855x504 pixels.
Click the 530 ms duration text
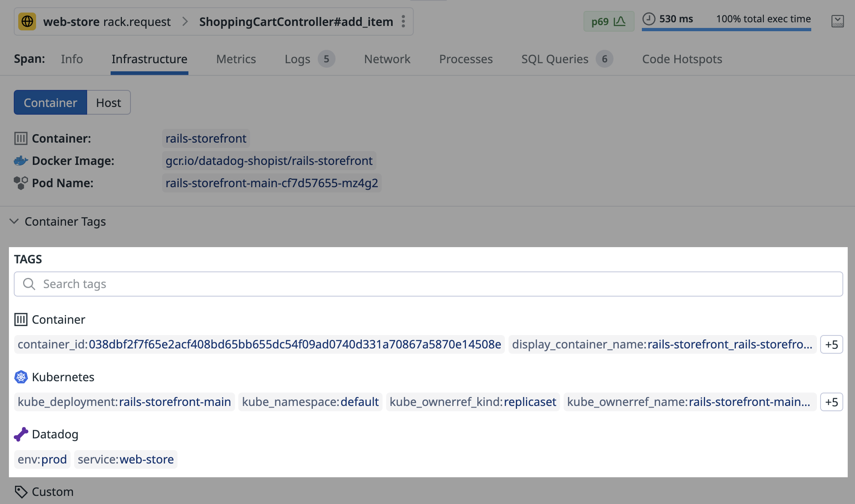click(x=676, y=19)
